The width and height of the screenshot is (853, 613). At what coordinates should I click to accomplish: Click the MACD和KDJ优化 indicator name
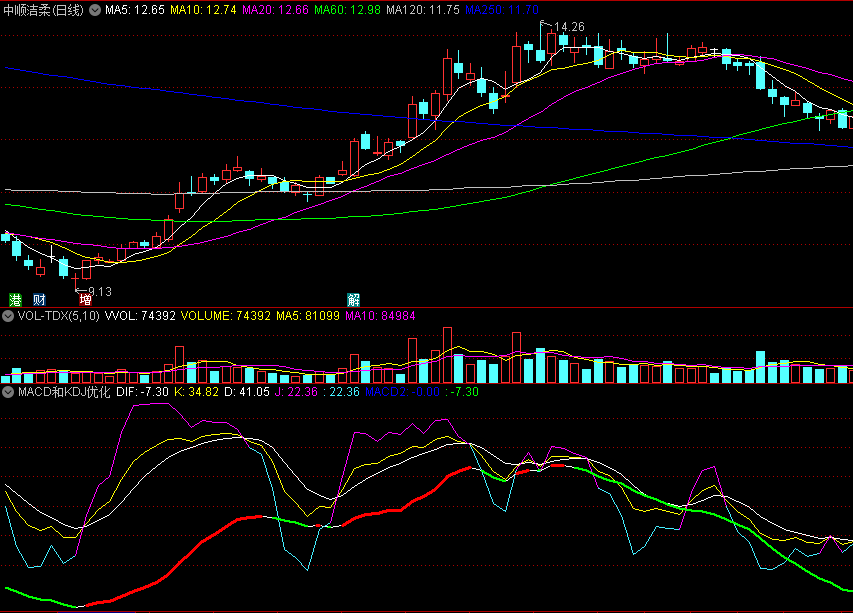(64, 392)
